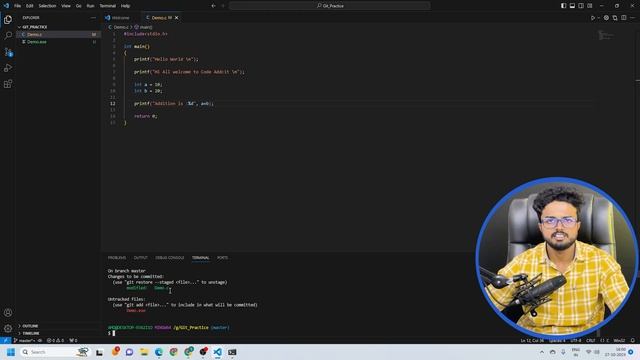This screenshot has height=360, width=640.
Task: Click the Ln 12, Col status item
Action: point(532,340)
